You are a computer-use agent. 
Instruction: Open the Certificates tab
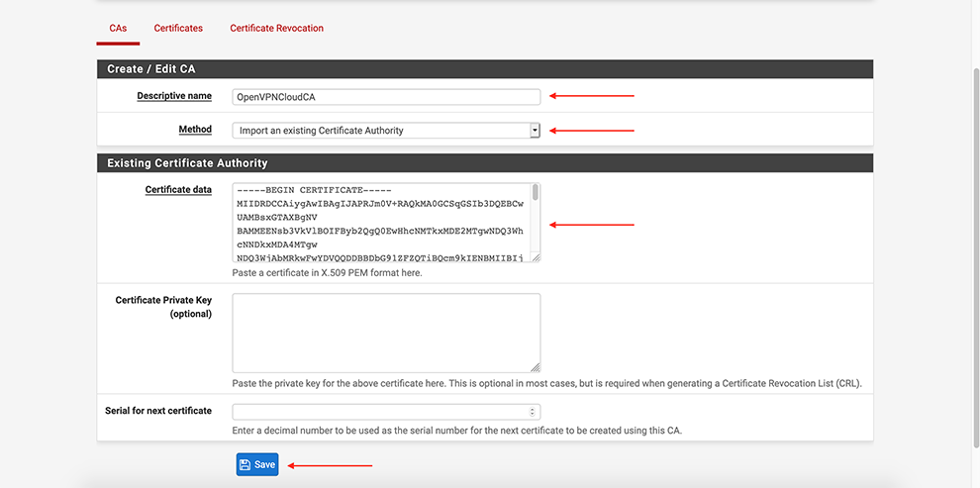click(x=178, y=29)
